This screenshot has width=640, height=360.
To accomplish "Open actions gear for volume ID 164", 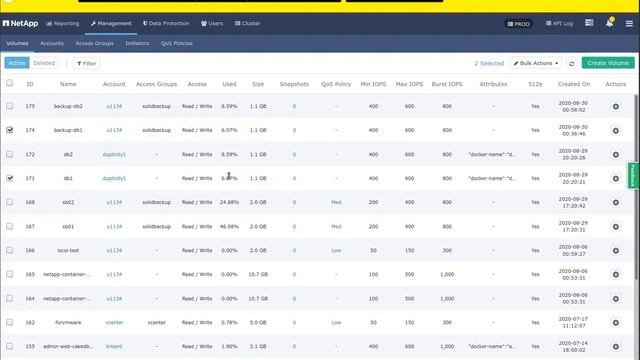I will pos(616,299).
